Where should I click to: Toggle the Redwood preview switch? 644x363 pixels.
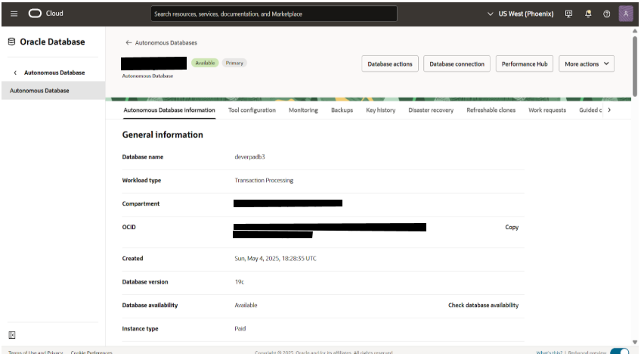click(619, 352)
